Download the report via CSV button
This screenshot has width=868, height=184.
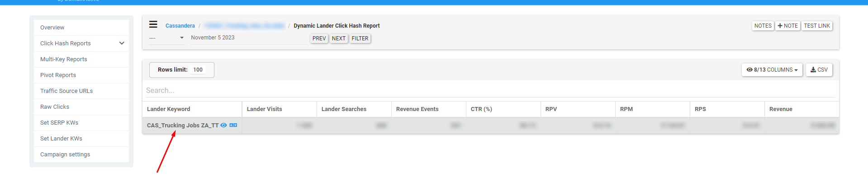pyautogui.click(x=819, y=70)
